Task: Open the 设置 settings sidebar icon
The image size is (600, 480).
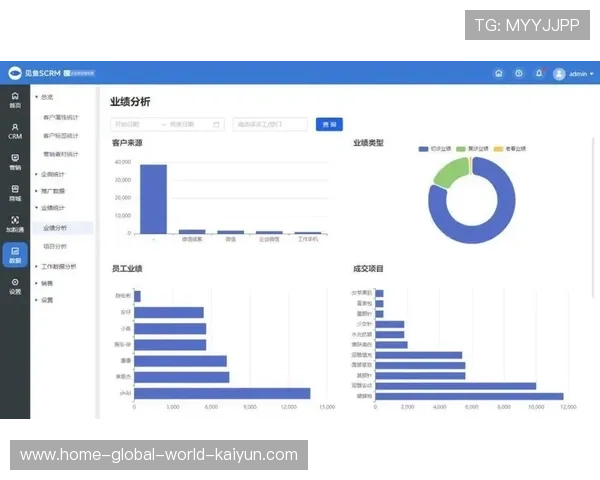Action: [14, 286]
